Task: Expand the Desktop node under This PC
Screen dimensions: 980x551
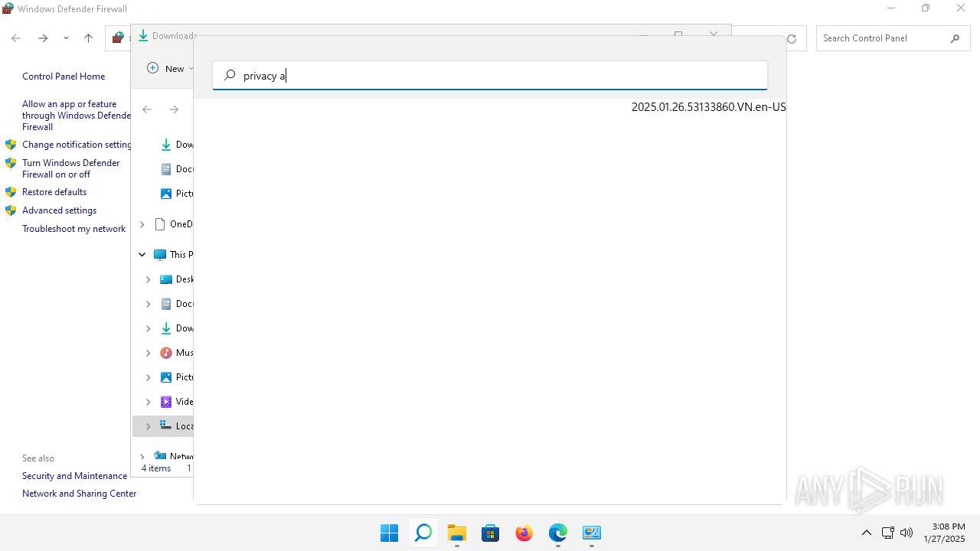Action: (x=149, y=279)
